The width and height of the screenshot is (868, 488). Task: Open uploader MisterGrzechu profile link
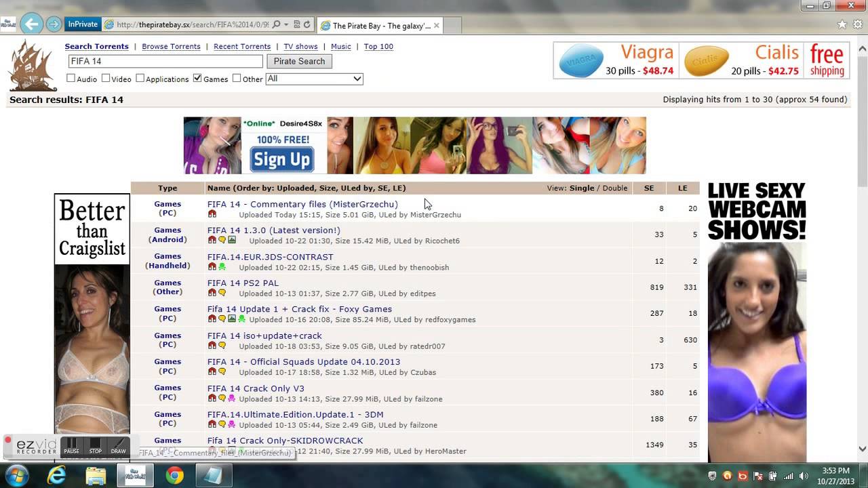435,215
